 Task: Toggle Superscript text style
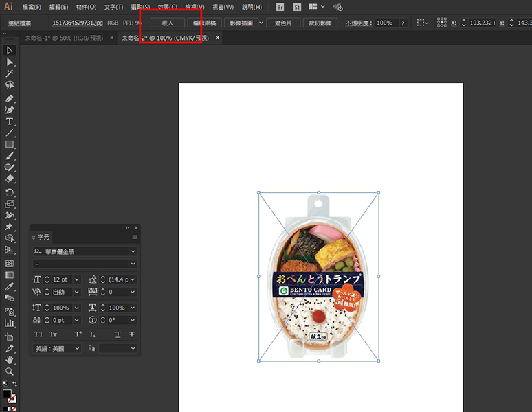click(x=78, y=334)
